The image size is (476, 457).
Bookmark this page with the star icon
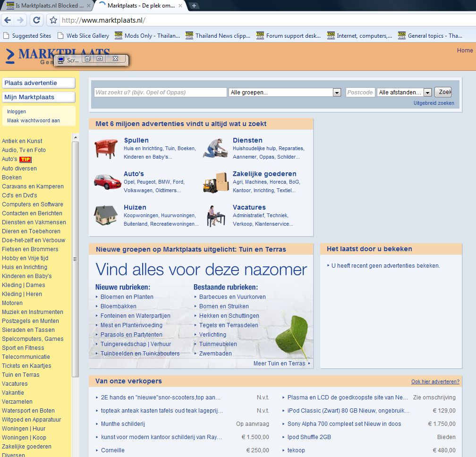(53, 20)
